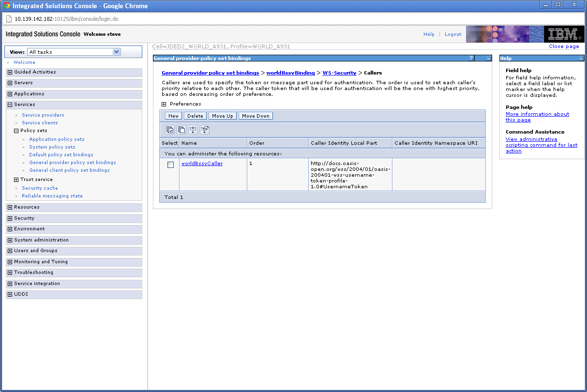
Task: Click General provider policy set bindings breadcrumb
Action: click(210, 73)
